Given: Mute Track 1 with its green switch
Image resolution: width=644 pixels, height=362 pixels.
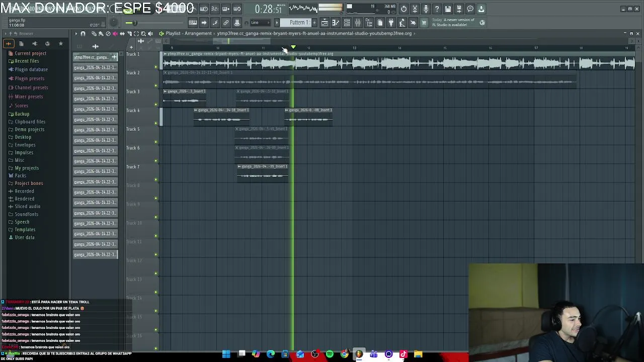Looking at the screenshot, I should [156, 67].
